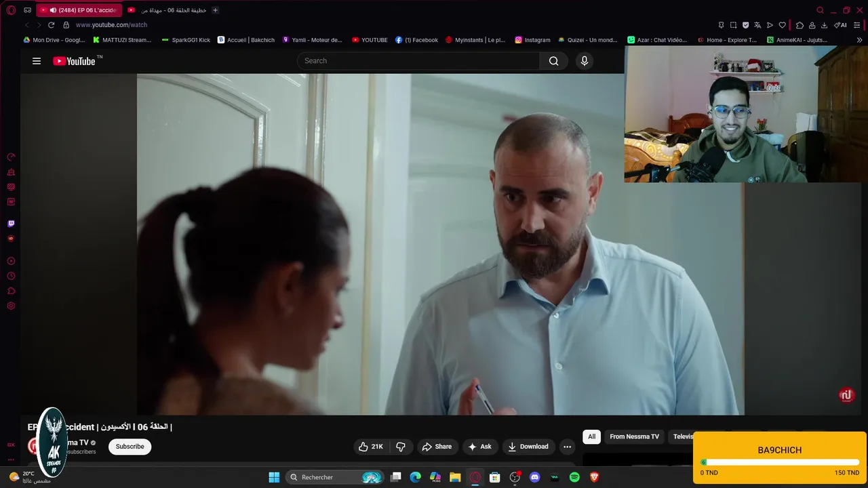868x488 pixels.
Task: Share the EP 06 video
Action: (x=437, y=447)
